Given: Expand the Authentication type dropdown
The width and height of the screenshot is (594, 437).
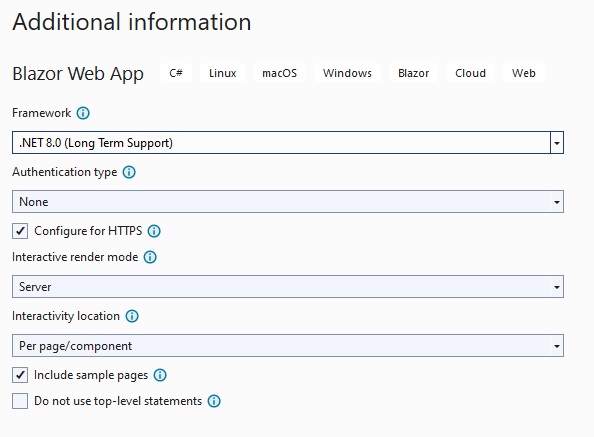Looking at the screenshot, I should [288, 201].
